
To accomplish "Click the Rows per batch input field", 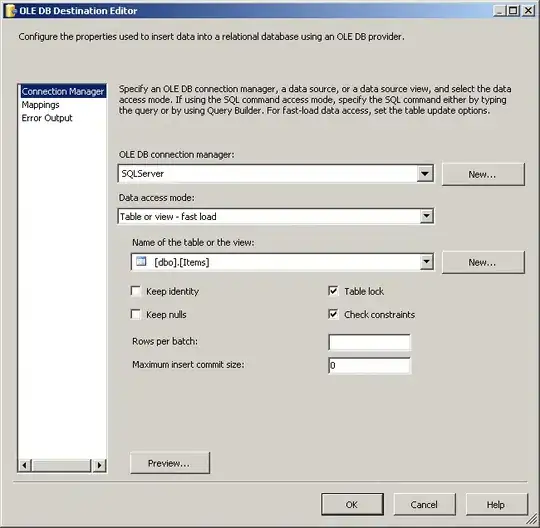I will pyautogui.click(x=370, y=342).
